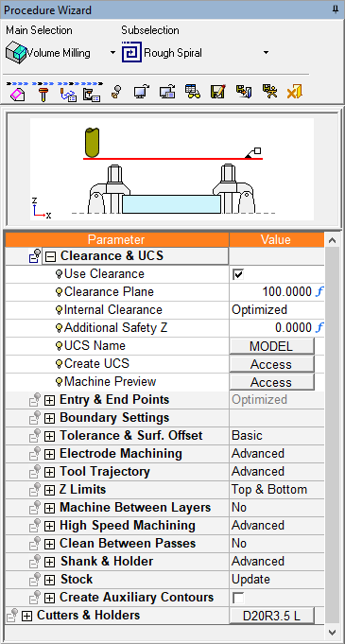This screenshot has height=644, width=345.
Task: Click the Clearance Plane value field
Action: pos(276,292)
